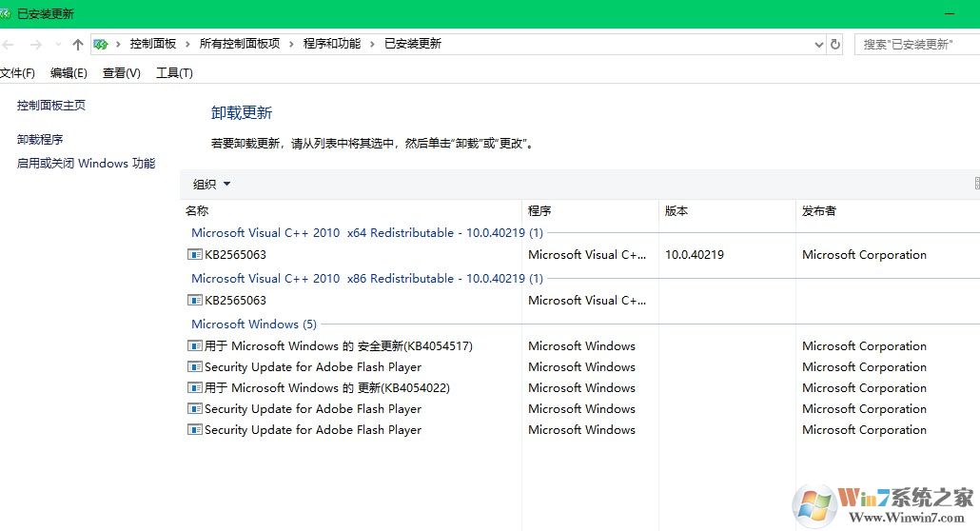Open the 卸载程序 link

pyautogui.click(x=40, y=140)
